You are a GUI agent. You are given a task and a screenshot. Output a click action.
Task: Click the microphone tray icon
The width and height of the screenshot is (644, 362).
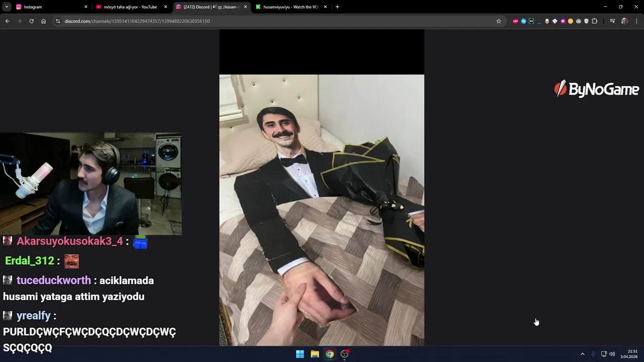point(593,354)
